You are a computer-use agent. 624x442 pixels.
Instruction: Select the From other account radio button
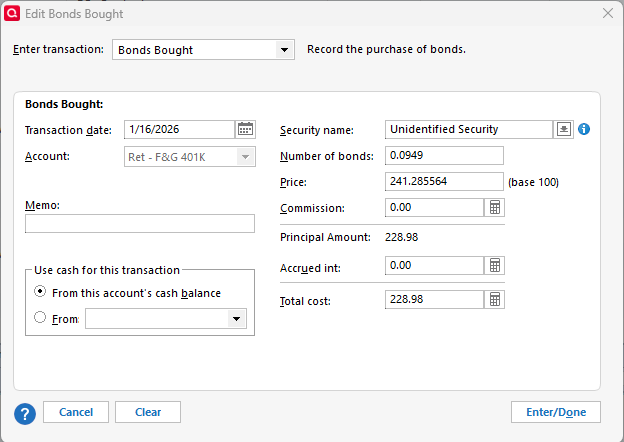[40, 318]
